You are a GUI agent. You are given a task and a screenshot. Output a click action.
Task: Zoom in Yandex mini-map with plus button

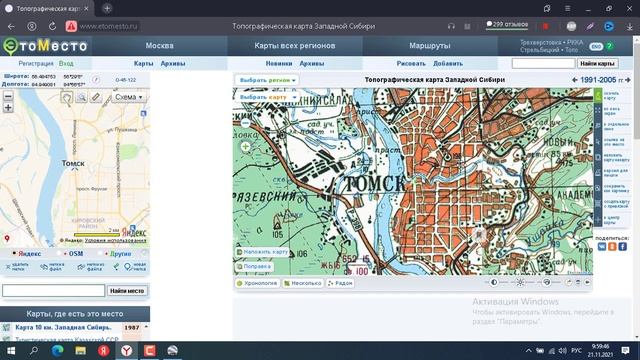8,108
